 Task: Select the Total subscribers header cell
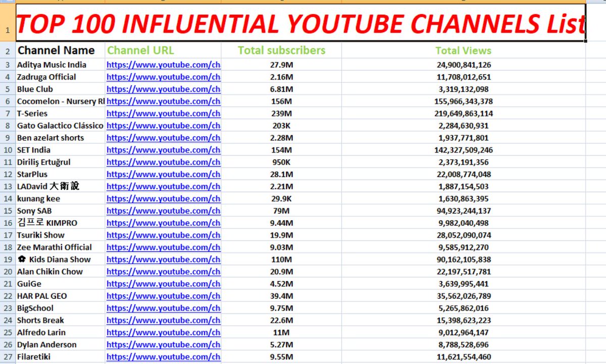point(281,50)
